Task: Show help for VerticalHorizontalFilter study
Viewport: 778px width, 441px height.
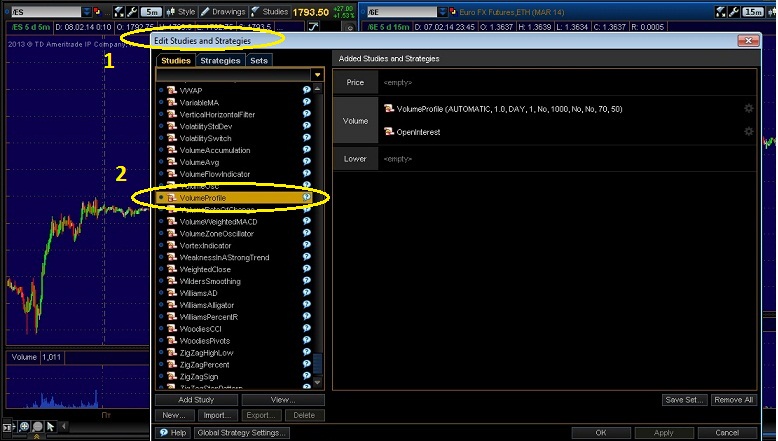Action: pyautogui.click(x=307, y=114)
